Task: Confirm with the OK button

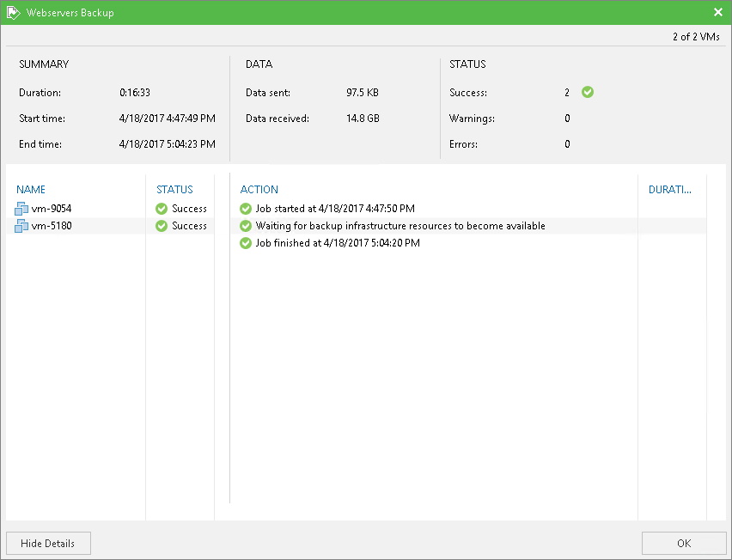Action: pos(684,543)
